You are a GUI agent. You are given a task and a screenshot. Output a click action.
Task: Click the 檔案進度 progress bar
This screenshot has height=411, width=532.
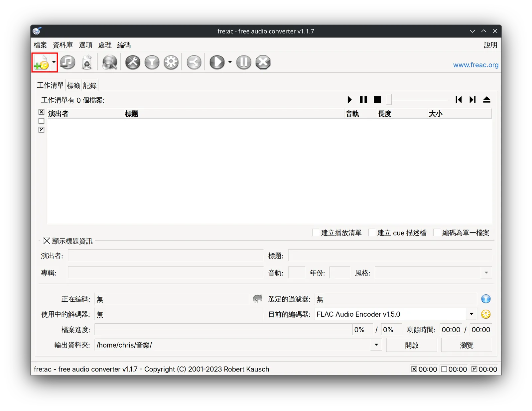coord(223,330)
